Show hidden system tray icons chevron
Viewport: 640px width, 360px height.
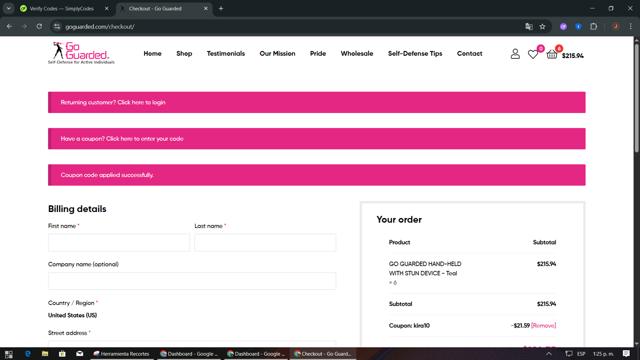(x=549, y=354)
